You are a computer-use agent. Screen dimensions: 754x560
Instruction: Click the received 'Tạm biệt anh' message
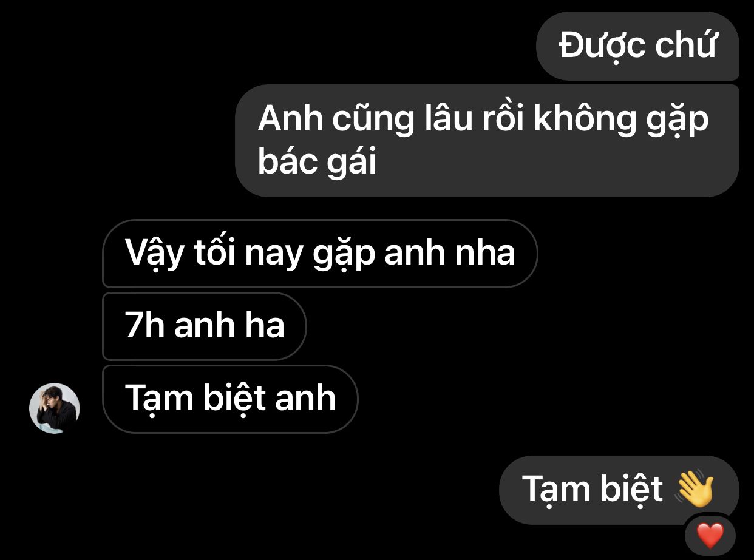230,399
